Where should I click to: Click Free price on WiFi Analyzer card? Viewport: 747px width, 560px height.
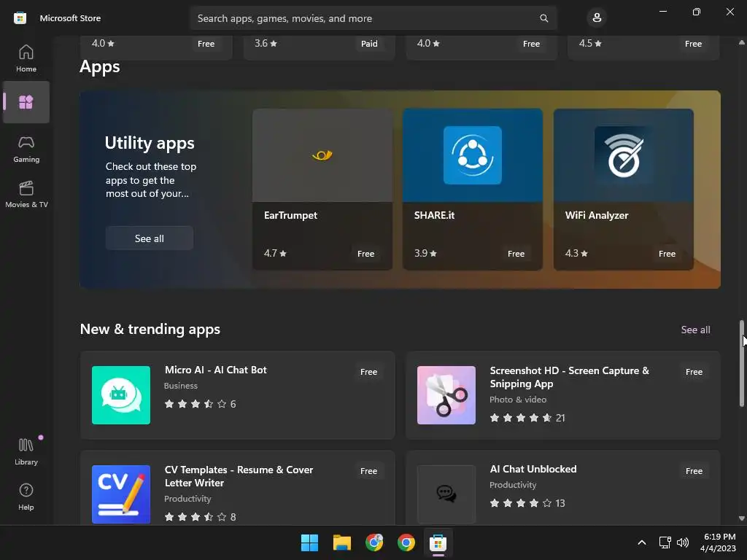point(667,253)
